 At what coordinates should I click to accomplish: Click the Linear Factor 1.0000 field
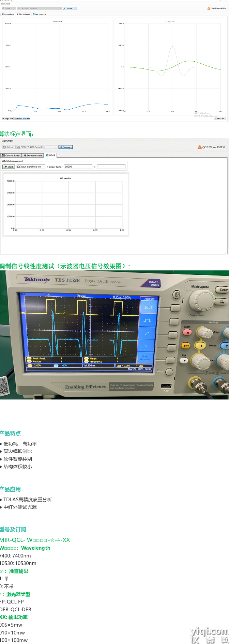tap(78, 167)
